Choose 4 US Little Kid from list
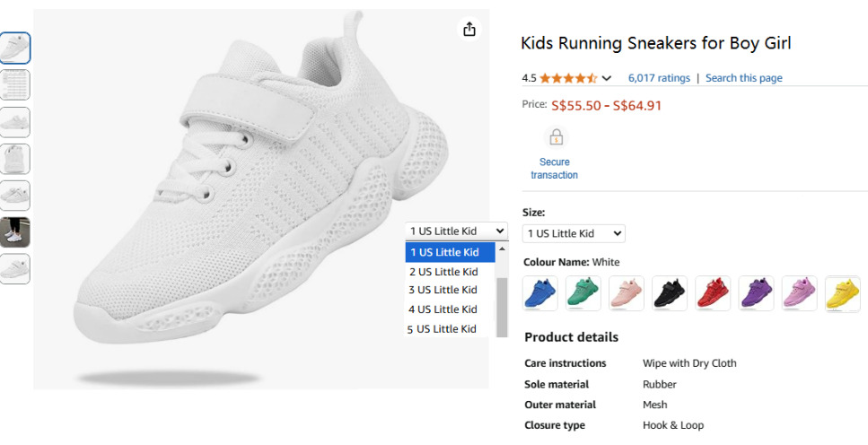Viewport: 868px width, 445px height. [x=443, y=310]
